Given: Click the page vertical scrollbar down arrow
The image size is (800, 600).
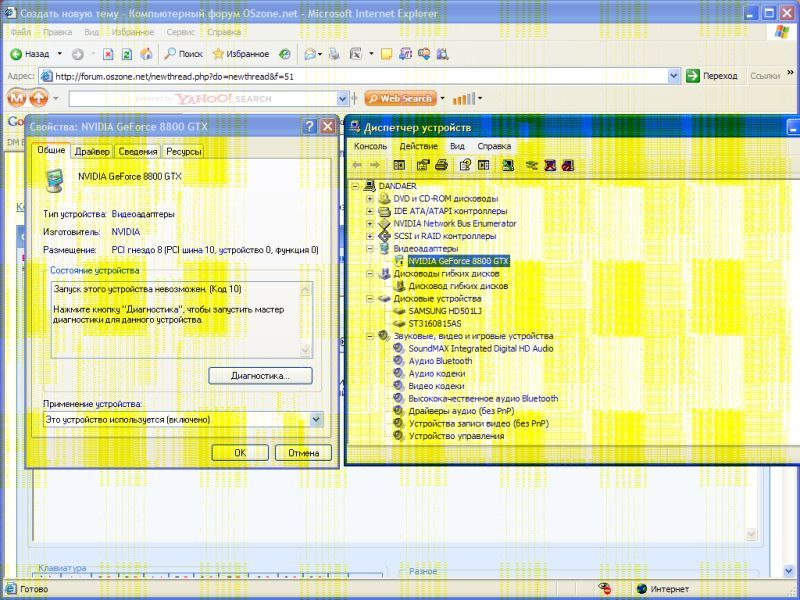Looking at the screenshot, I should (789, 571).
